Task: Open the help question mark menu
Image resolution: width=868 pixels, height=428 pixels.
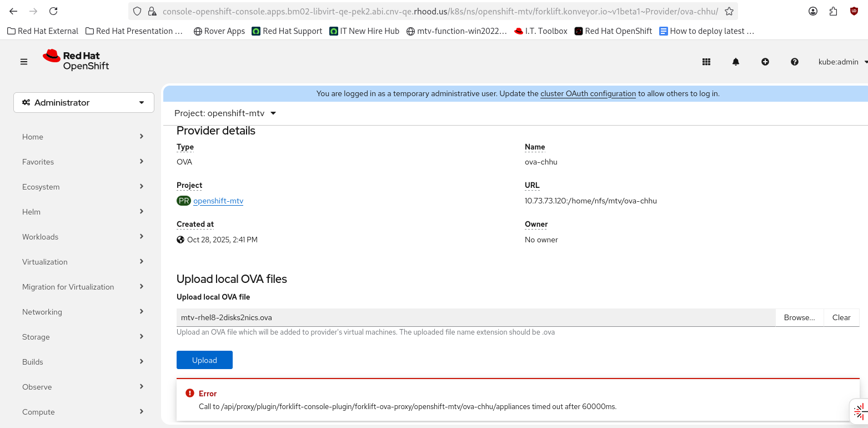Action: 795,62
